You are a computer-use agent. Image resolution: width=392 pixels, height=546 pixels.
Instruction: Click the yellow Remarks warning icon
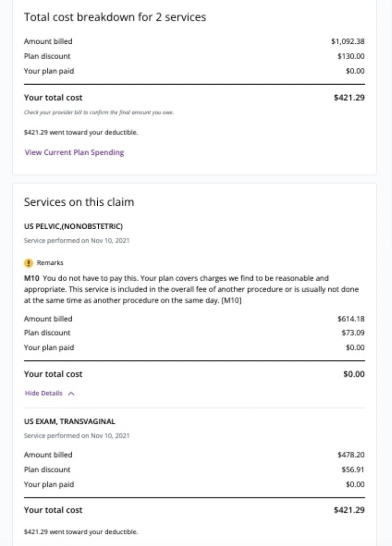click(x=29, y=262)
